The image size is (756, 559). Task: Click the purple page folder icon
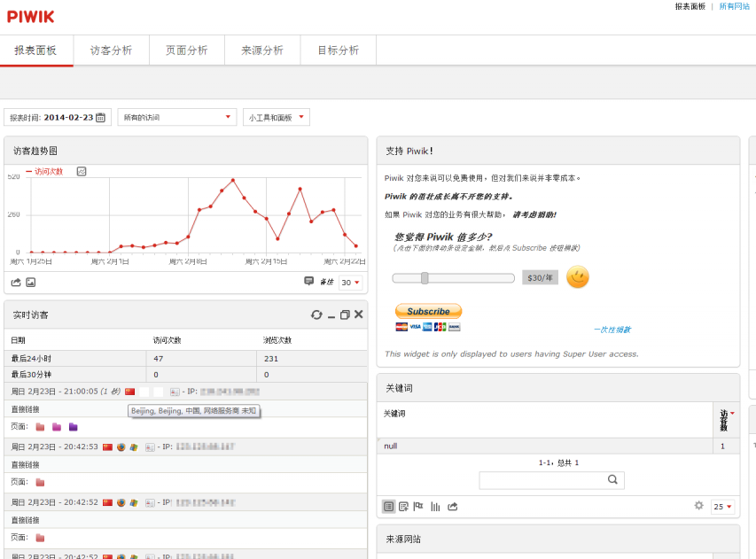(x=74, y=427)
